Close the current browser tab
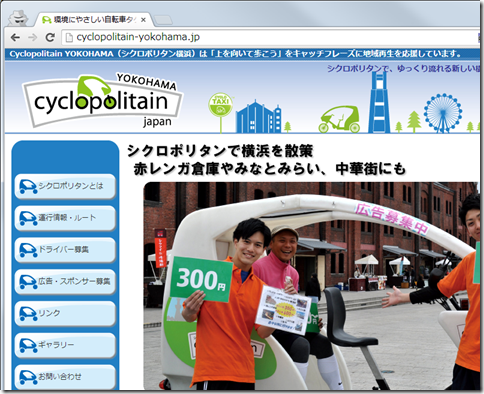Screen dimensions: 484x394 (143, 20)
